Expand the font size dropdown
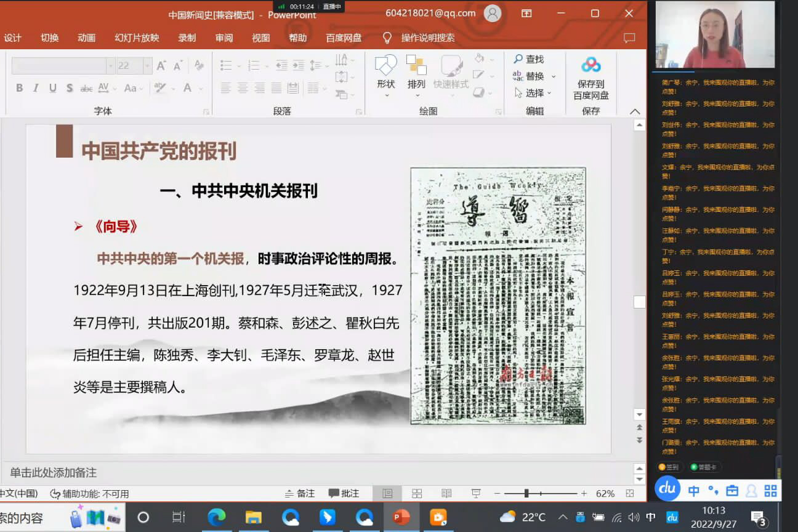798x532 pixels. coord(147,66)
